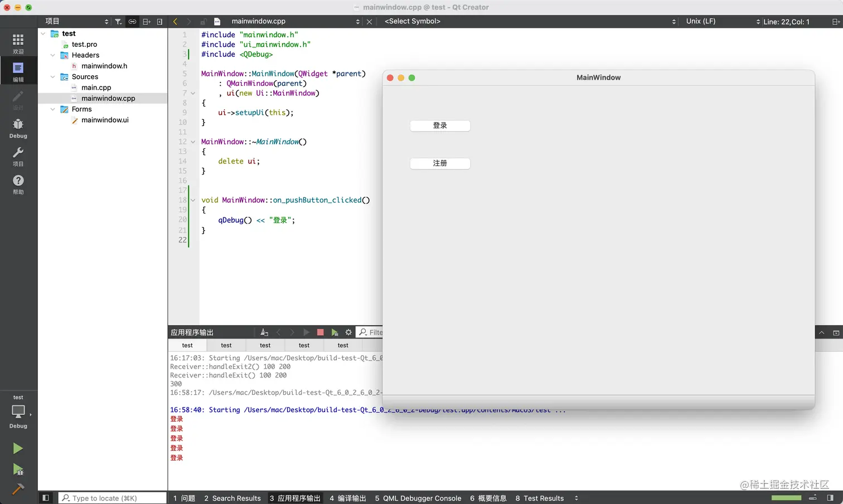Collapse the Forms folder
The image size is (843, 504).
pos(53,109)
